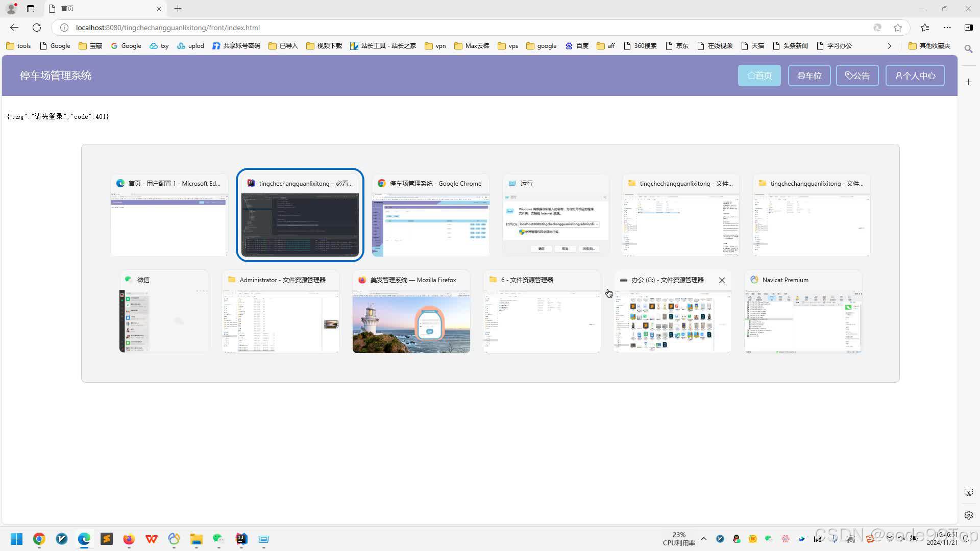980x551 pixels.
Task: Add page to favorites with star icon
Action: pos(898,28)
